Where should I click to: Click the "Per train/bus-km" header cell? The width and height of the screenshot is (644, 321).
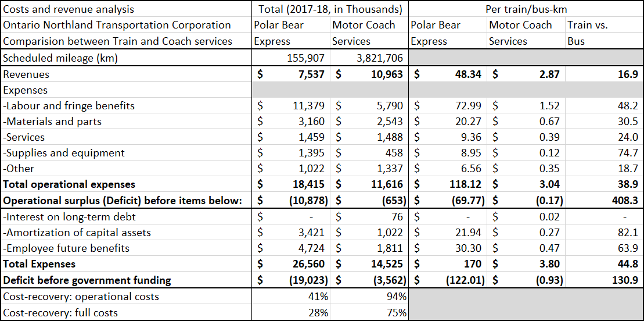tap(526, 9)
